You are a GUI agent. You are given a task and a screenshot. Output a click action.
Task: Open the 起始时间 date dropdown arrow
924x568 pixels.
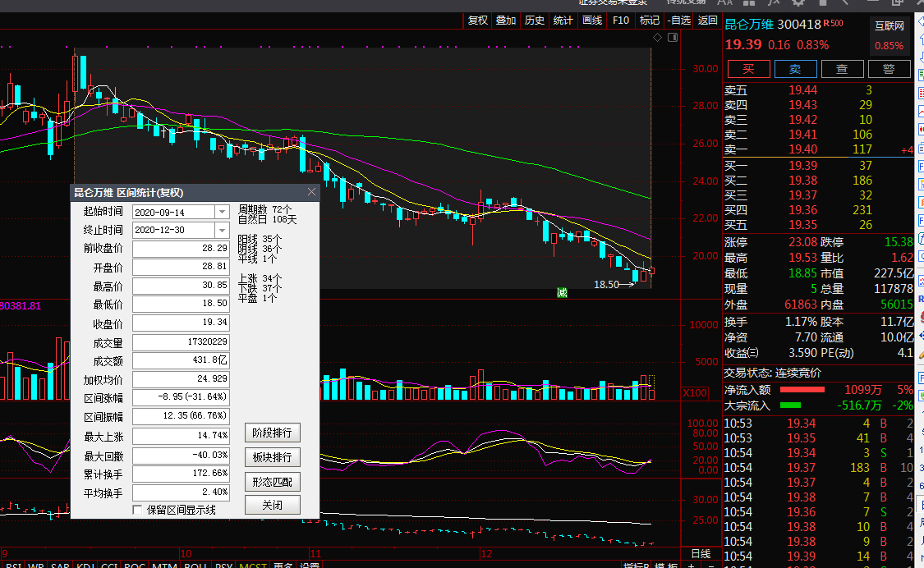coord(222,212)
